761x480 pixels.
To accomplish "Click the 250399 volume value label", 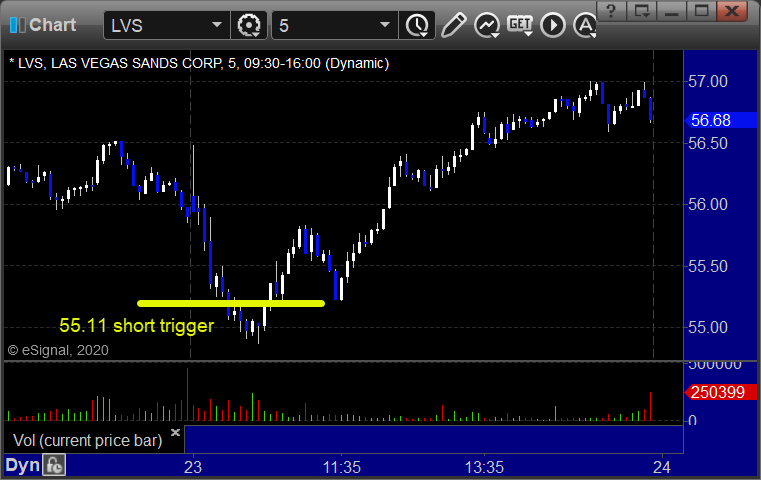I will point(720,392).
